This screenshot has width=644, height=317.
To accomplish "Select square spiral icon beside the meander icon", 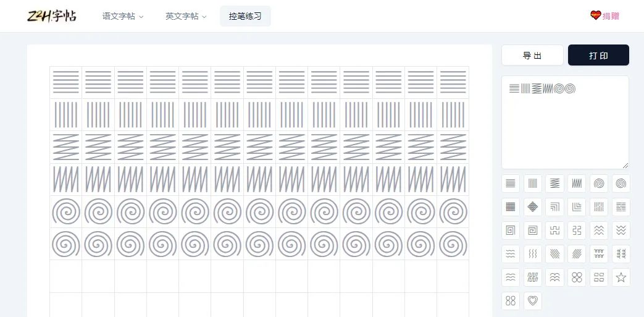I will click(x=533, y=230).
